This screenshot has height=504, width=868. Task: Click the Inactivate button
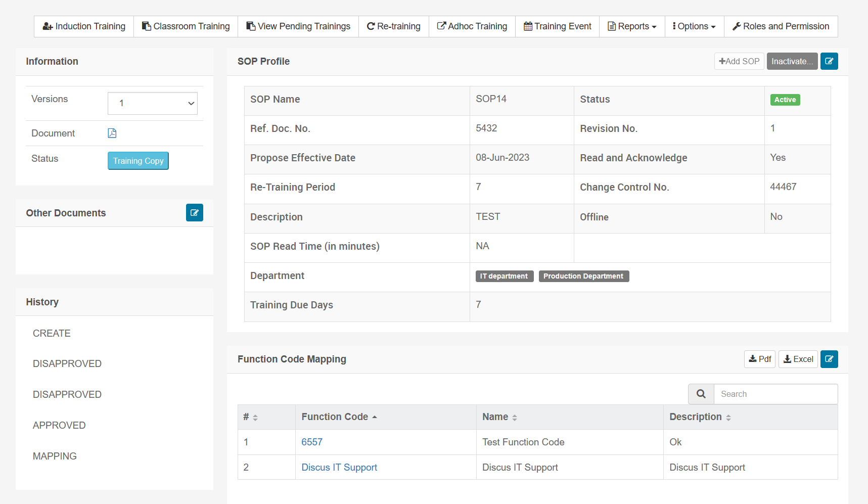click(792, 61)
